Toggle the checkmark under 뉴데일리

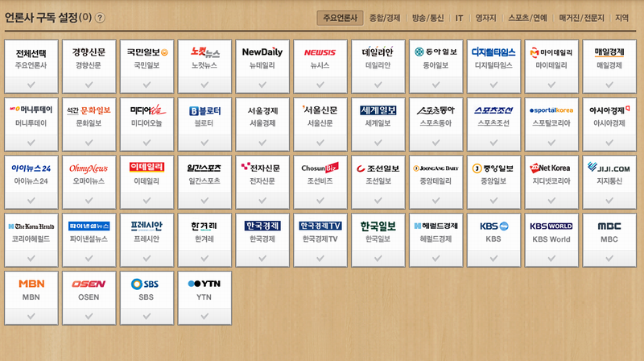coord(262,85)
